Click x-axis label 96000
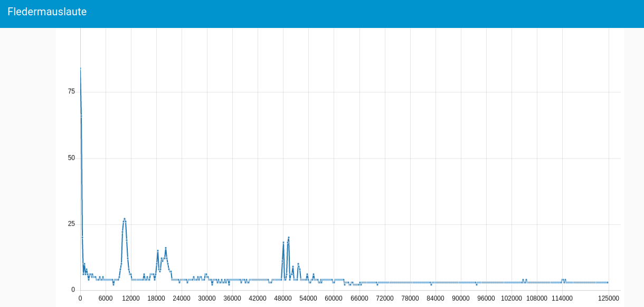This screenshot has width=644, height=307. pos(486,299)
